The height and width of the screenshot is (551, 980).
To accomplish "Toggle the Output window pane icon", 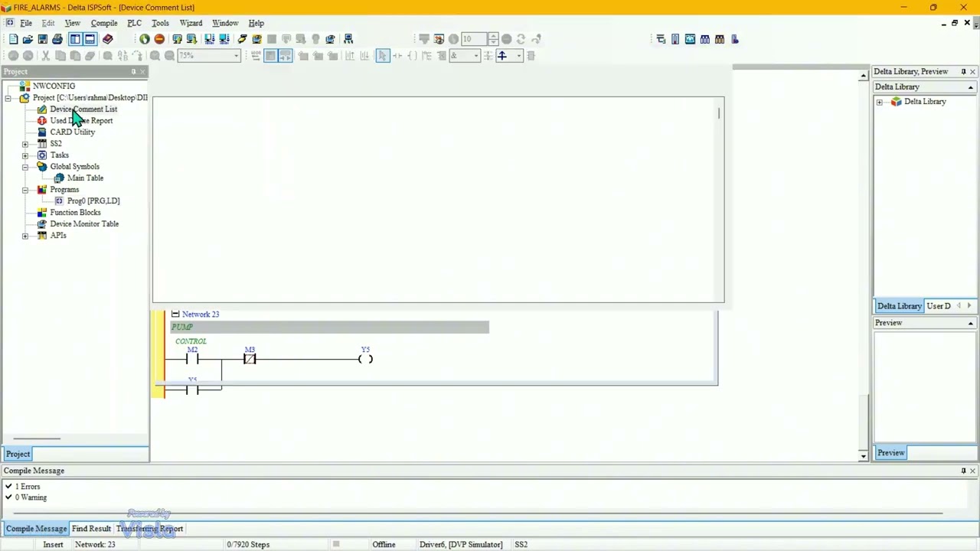I will (90, 39).
